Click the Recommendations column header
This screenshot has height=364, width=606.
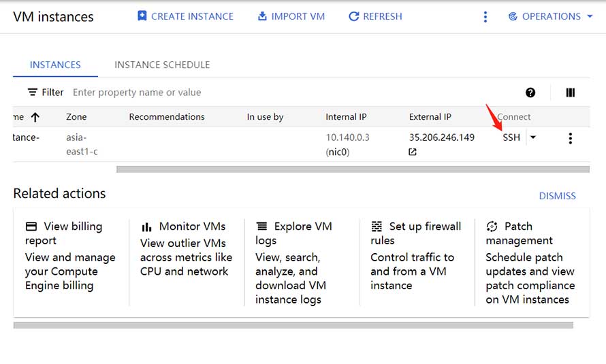[167, 117]
